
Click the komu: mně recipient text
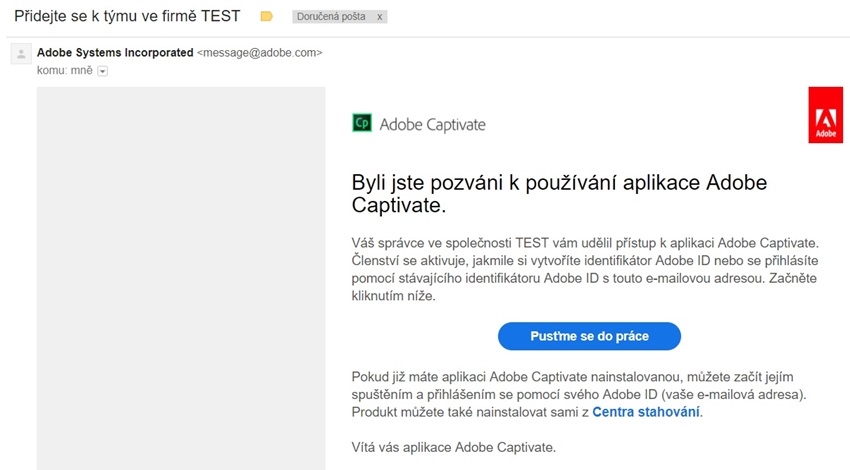pyautogui.click(x=65, y=70)
